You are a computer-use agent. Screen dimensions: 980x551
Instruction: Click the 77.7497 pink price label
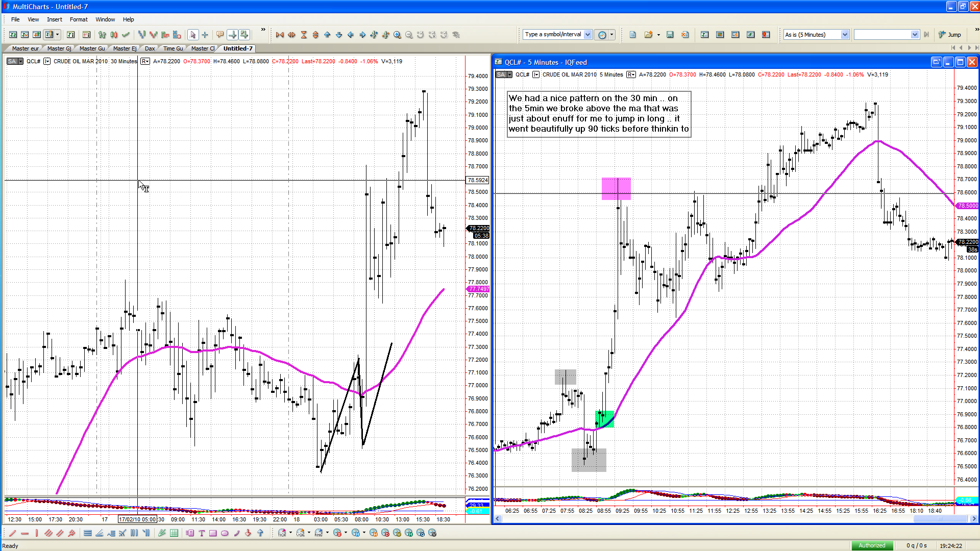coord(478,289)
